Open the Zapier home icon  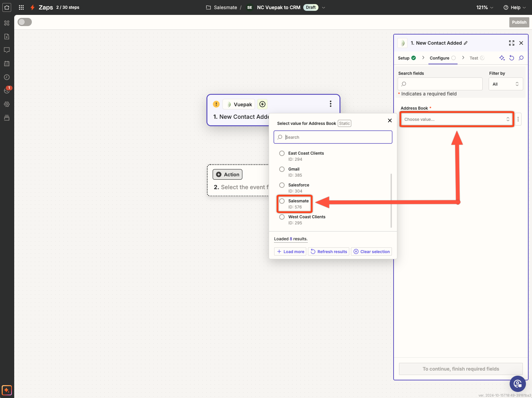[7, 7]
